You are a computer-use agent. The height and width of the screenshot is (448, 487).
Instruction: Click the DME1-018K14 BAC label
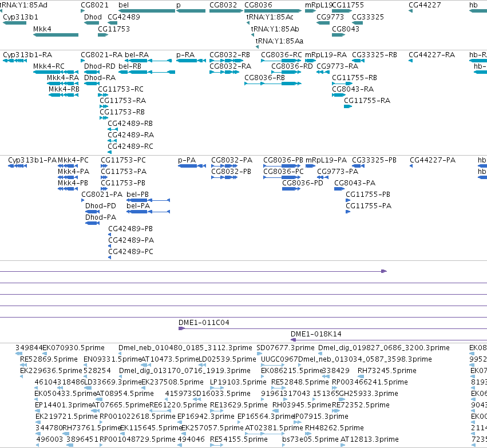[x=316, y=334]
